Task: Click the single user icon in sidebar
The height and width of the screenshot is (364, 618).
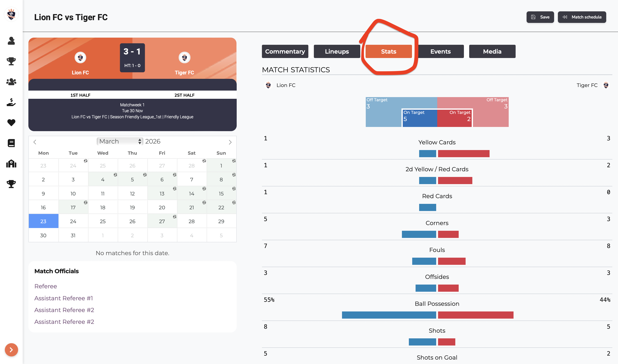Action: click(11, 41)
